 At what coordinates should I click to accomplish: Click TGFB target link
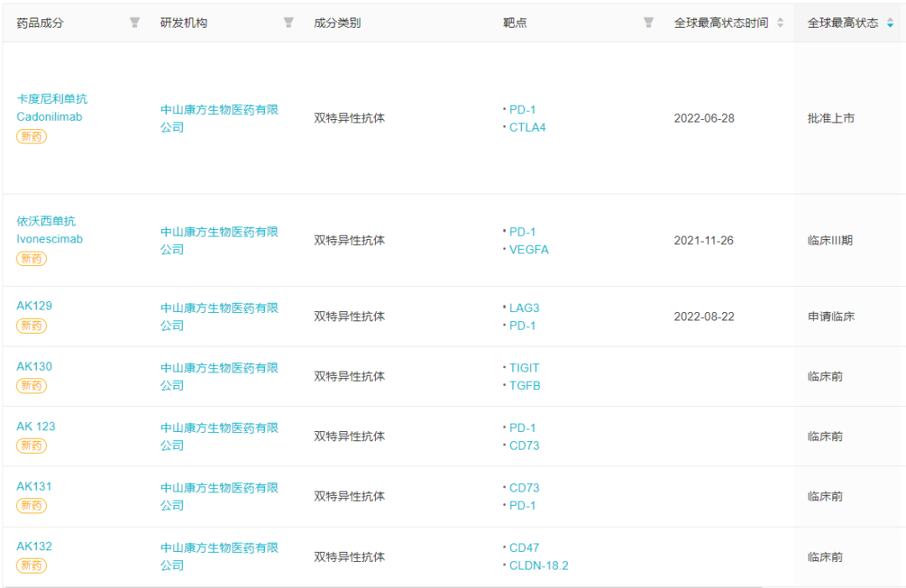(524, 386)
